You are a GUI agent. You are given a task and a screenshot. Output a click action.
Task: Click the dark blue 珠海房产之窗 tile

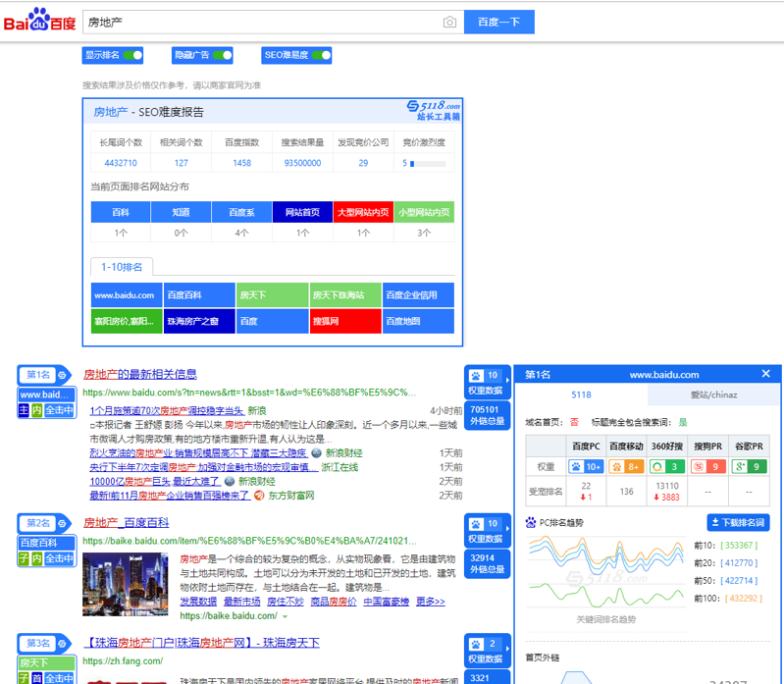coord(199,321)
